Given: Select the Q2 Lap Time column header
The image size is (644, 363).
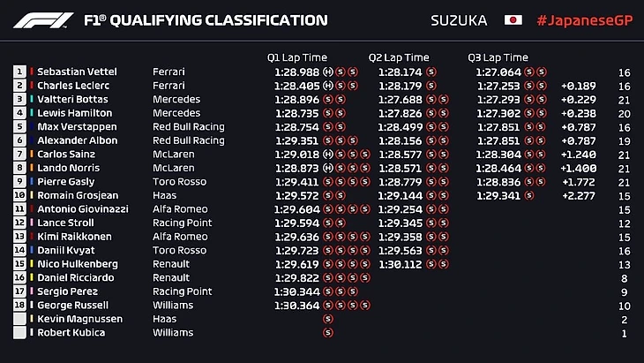Looking at the screenshot, I should (399, 57).
